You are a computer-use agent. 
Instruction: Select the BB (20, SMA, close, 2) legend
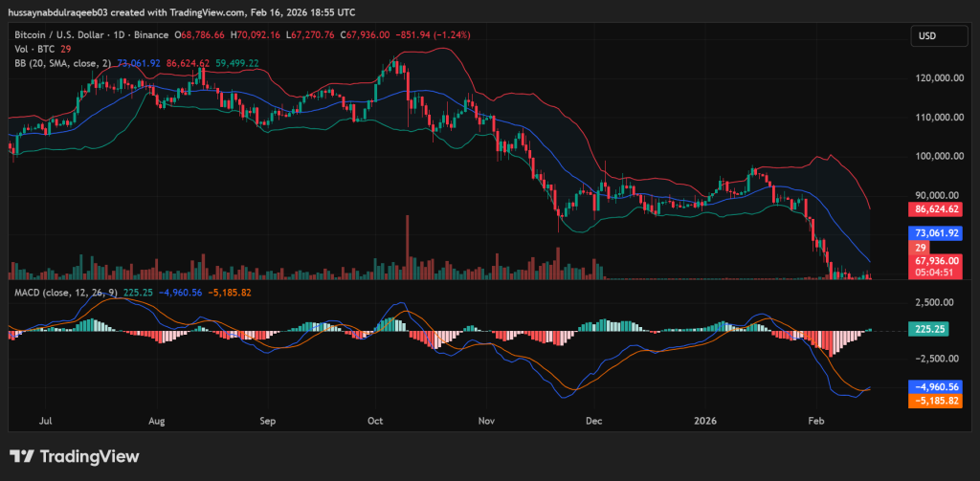pyautogui.click(x=64, y=62)
